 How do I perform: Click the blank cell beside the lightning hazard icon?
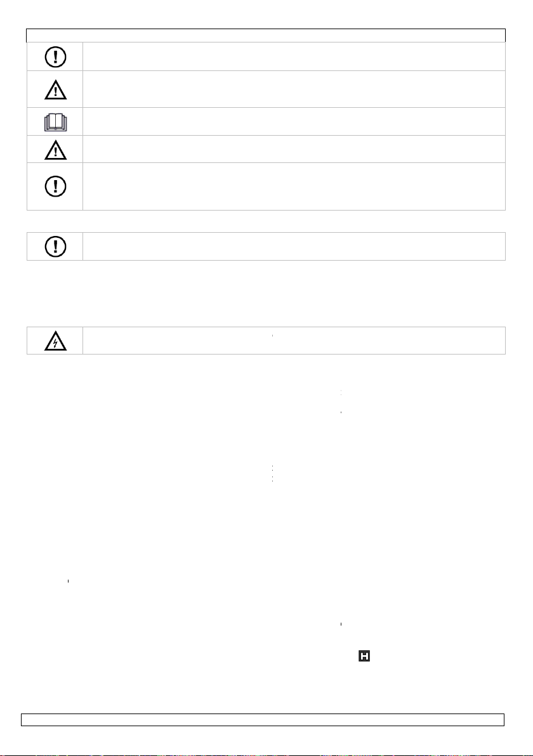[294, 341]
